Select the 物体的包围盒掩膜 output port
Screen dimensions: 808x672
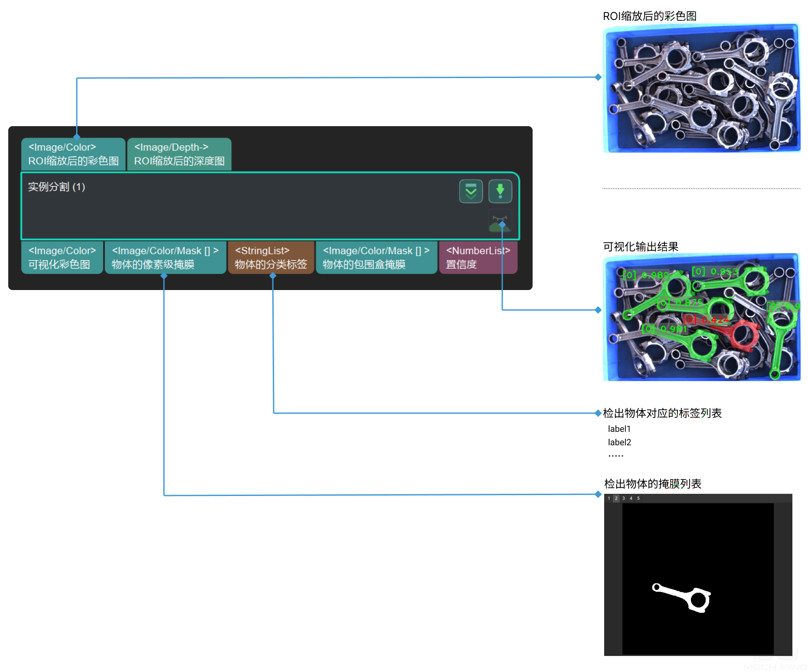376,258
